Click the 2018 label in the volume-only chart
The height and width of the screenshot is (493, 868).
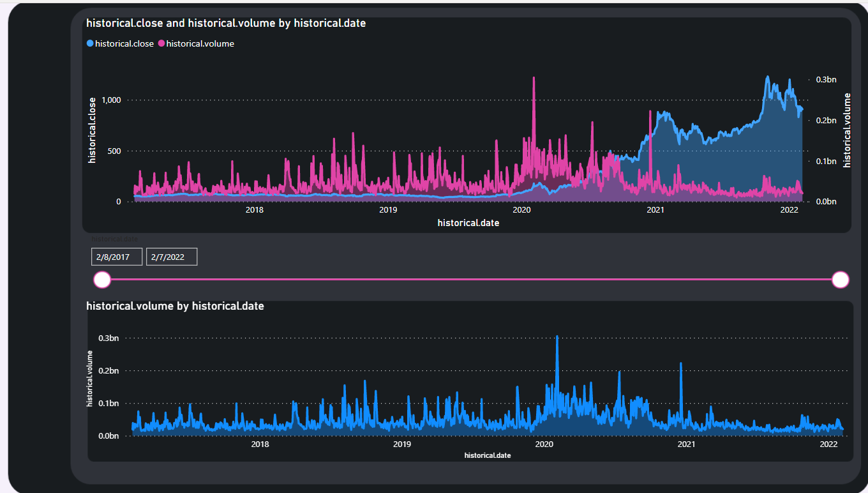click(x=260, y=444)
